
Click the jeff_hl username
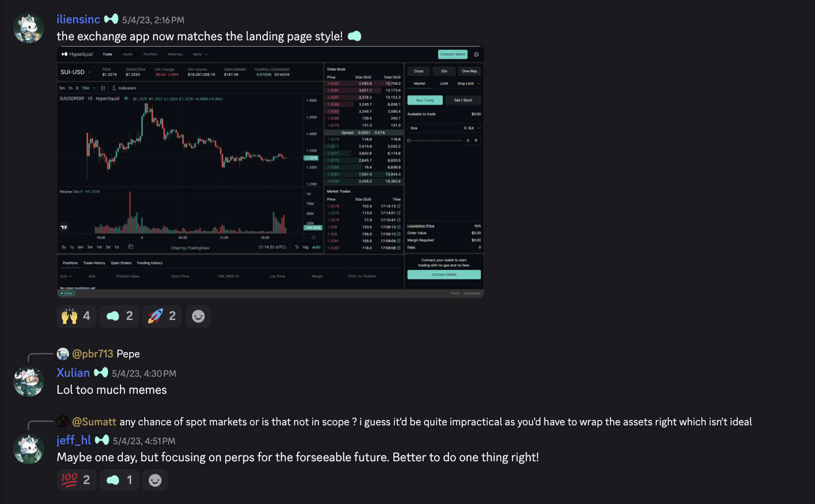click(74, 440)
